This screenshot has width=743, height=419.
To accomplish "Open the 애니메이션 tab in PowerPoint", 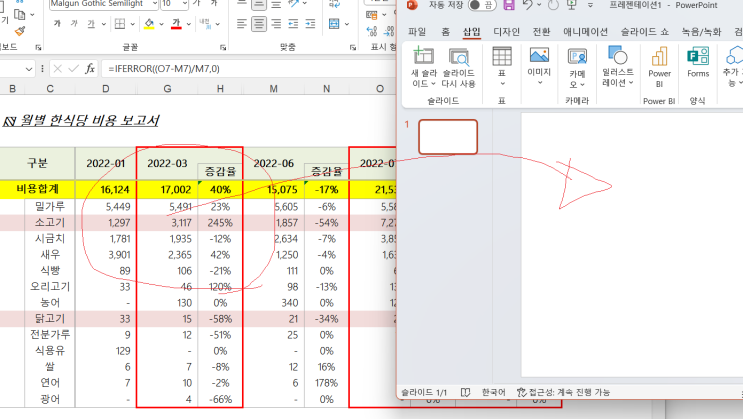I will [585, 32].
